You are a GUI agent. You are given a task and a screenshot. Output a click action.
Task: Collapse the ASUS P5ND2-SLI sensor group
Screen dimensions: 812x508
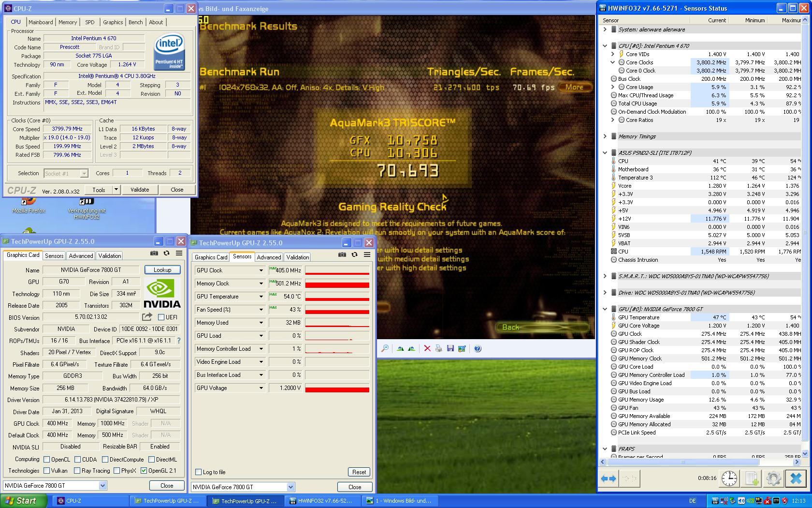[x=605, y=153]
